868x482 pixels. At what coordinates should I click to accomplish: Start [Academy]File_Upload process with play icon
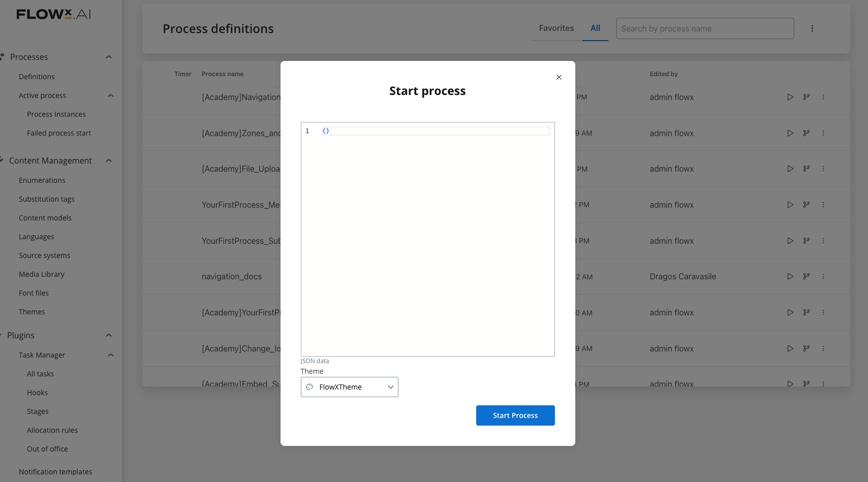pos(790,169)
